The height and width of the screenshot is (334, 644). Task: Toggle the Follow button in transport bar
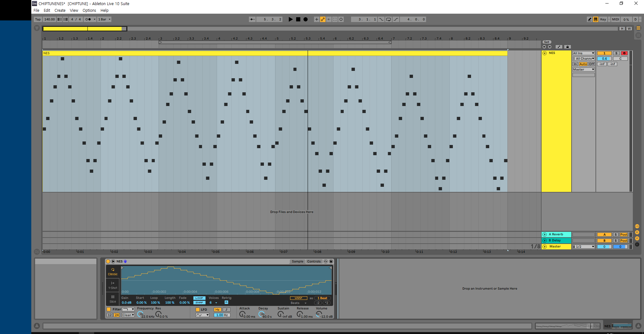[x=252, y=19]
